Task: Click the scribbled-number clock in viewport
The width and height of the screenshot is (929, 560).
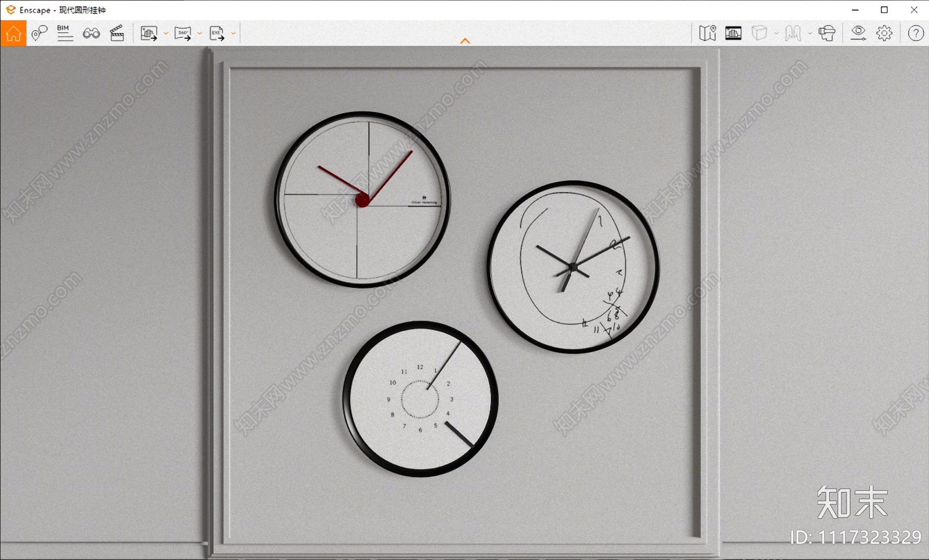Action: (573, 267)
